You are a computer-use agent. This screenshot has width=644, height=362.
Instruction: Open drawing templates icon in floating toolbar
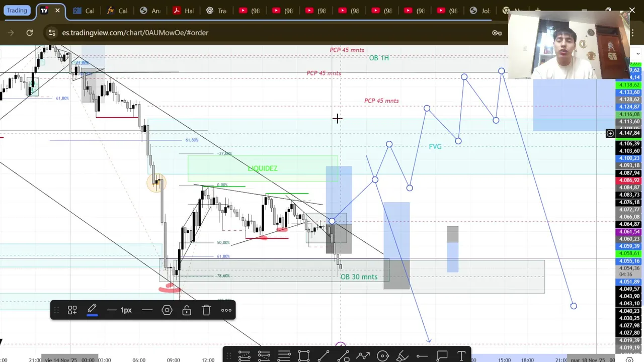click(72, 310)
